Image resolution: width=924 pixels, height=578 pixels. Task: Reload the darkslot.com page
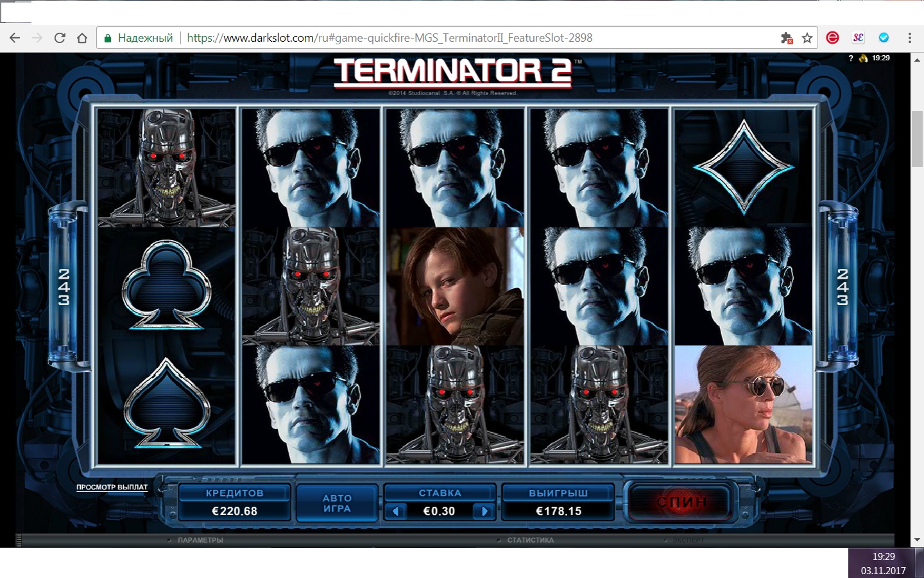coord(60,38)
